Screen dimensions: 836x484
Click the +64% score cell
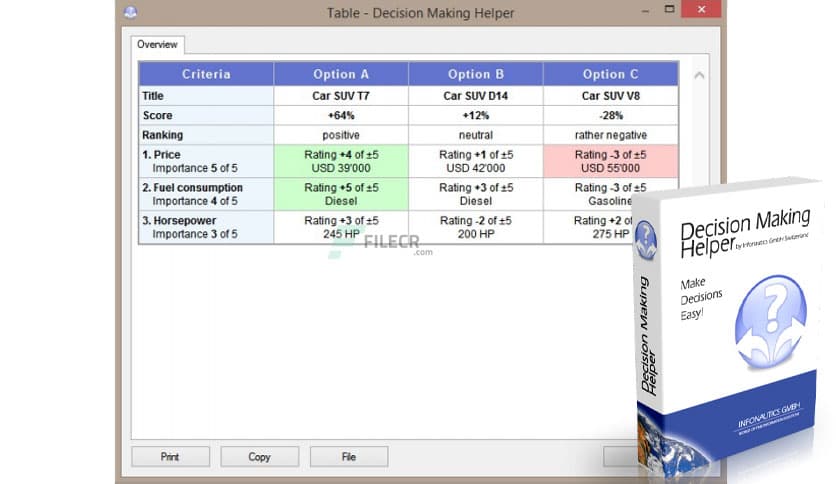tap(341, 116)
